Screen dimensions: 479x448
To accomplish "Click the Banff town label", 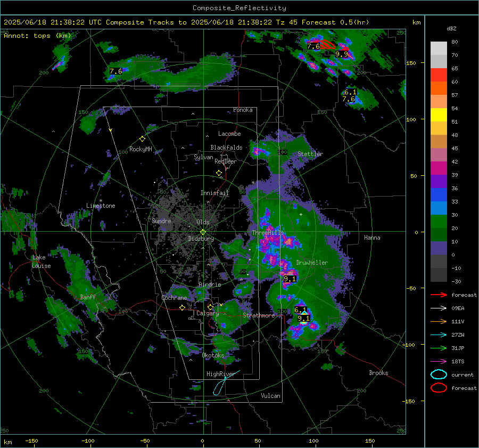I will [88, 297].
